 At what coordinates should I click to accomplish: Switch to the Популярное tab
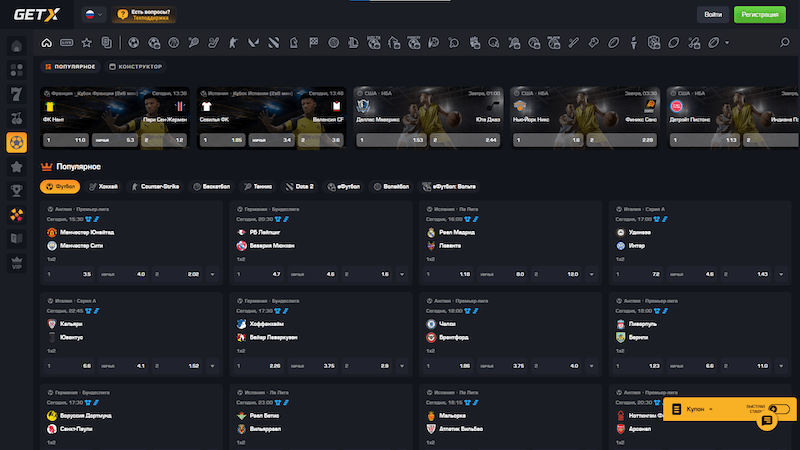pos(70,67)
